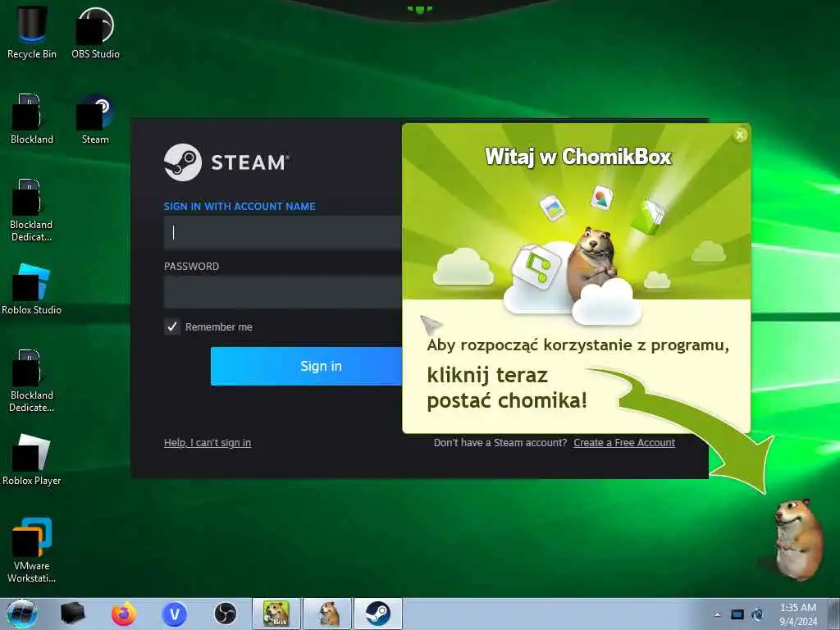This screenshot has width=840, height=630.
Task: Open the Help, I can't sign in link
Action: pos(208,442)
